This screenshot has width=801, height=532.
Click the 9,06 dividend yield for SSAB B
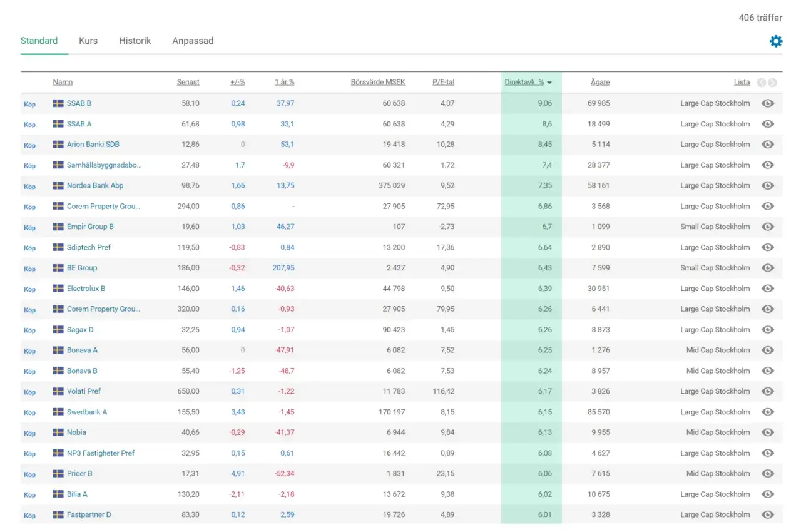(545, 103)
